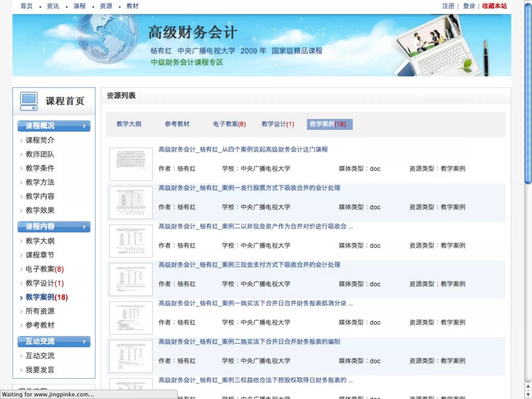This screenshot has width=532, height=399.
Task: Click the computer icon beside 课程首页
Action: point(29,101)
